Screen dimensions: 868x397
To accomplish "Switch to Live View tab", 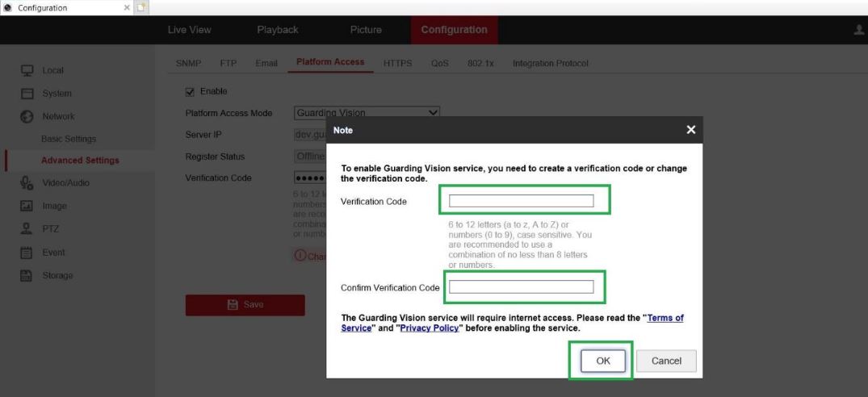I will [x=189, y=30].
